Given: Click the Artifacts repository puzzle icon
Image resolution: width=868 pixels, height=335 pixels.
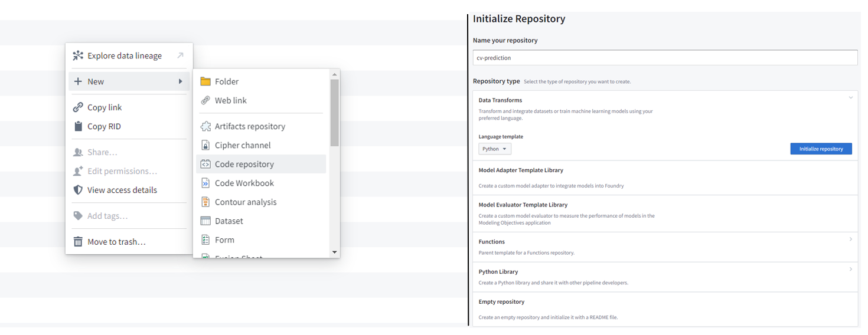Looking at the screenshot, I should tap(205, 126).
